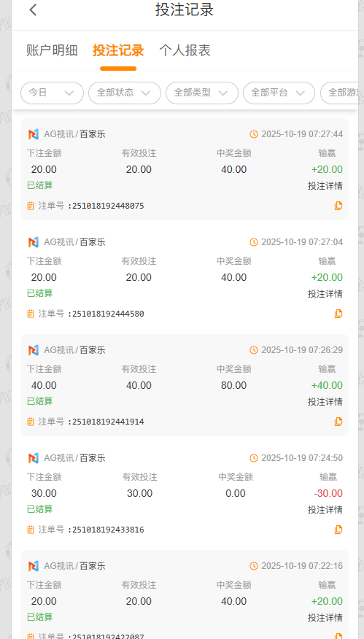Open the 今日 date filter dropdown
The width and height of the screenshot is (364, 639).
[x=53, y=93]
